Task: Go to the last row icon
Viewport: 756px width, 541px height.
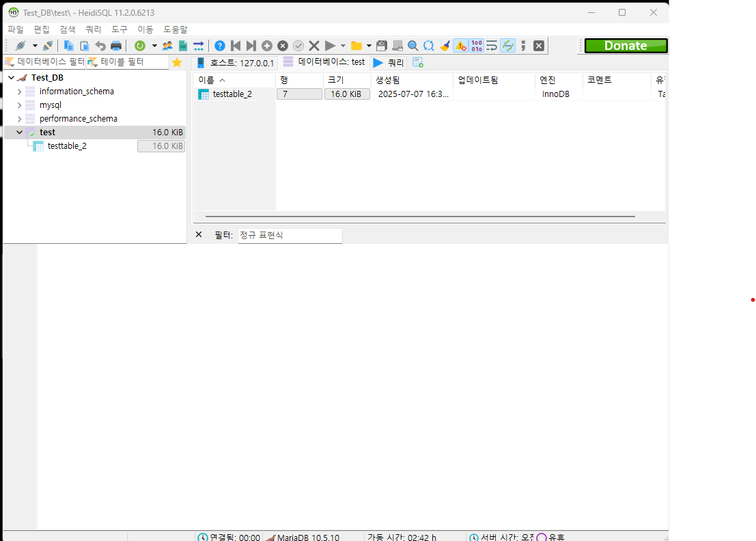Action: click(x=251, y=46)
